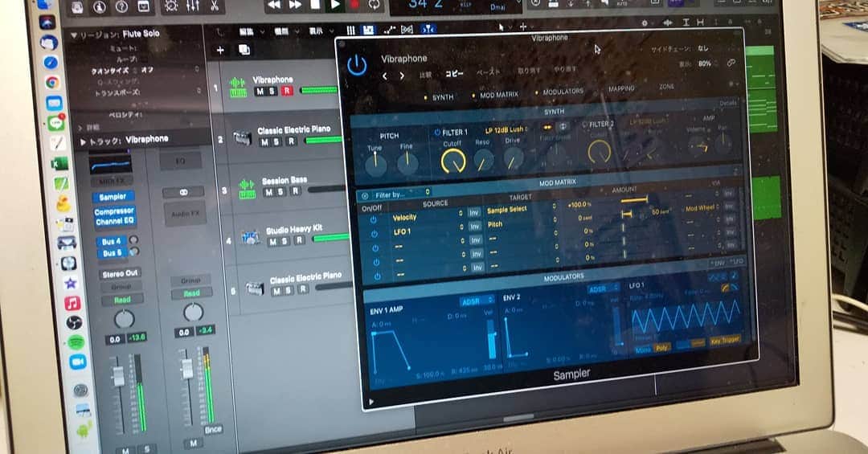Toggle the Velocity mod routing on/off

pos(373,220)
